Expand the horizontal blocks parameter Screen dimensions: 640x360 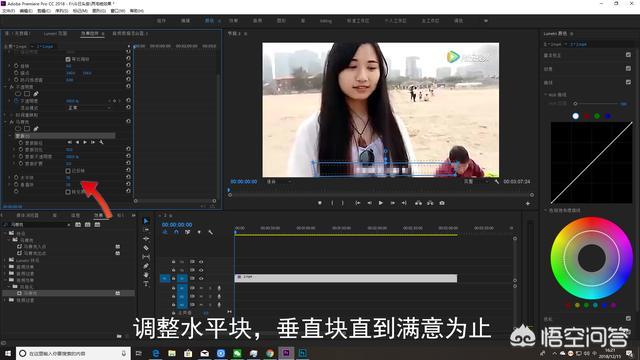pos(10,178)
